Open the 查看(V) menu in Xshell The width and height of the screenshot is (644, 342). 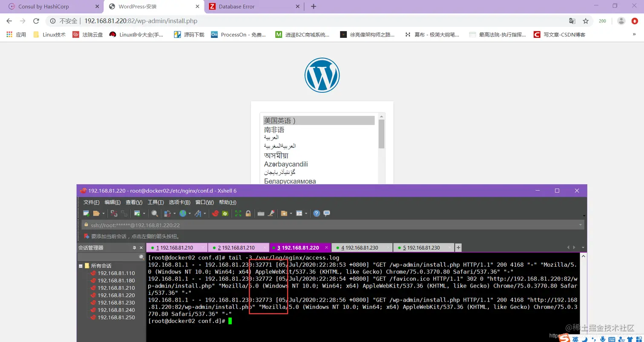point(134,202)
